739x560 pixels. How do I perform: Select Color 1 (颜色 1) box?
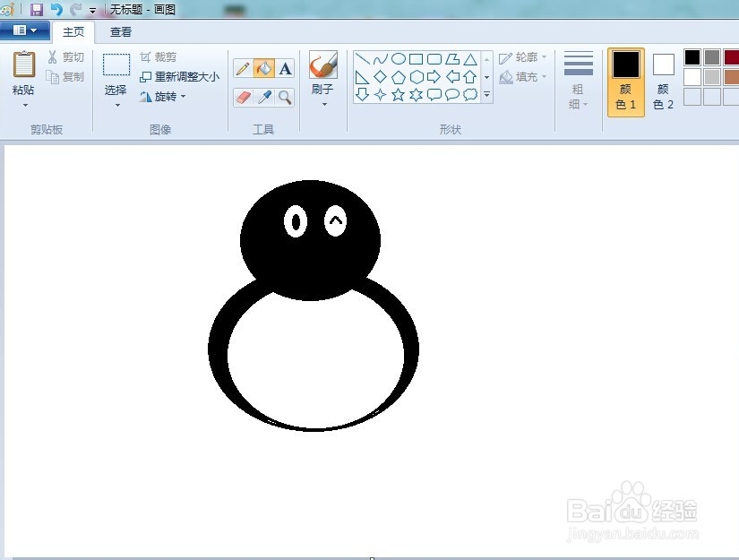coord(626,82)
